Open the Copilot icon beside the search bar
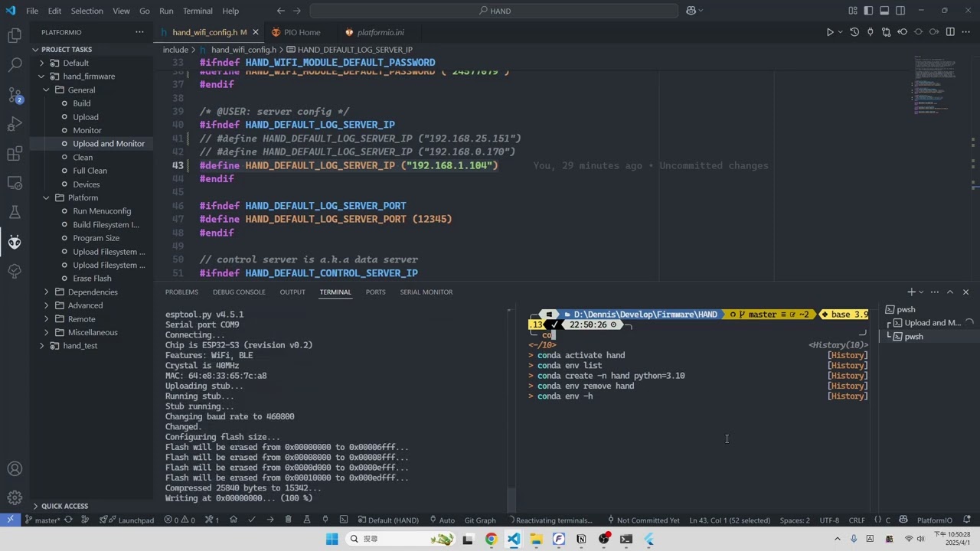 tap(691, 11)
